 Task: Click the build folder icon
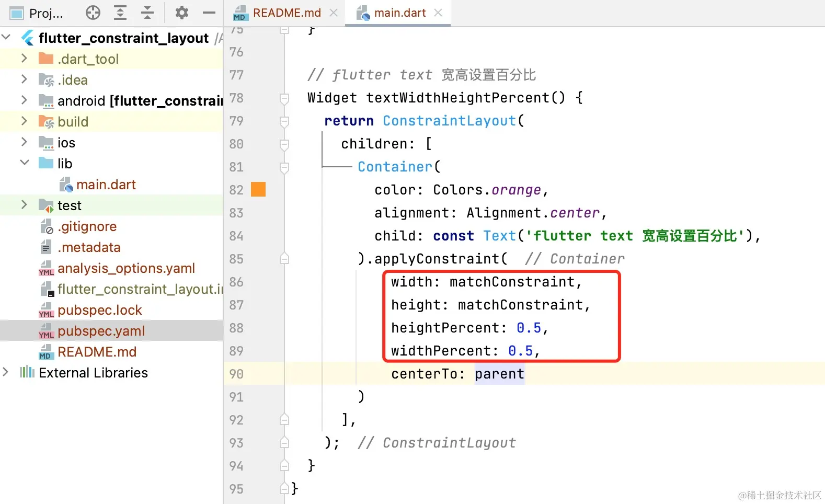[x=46, y=121]
